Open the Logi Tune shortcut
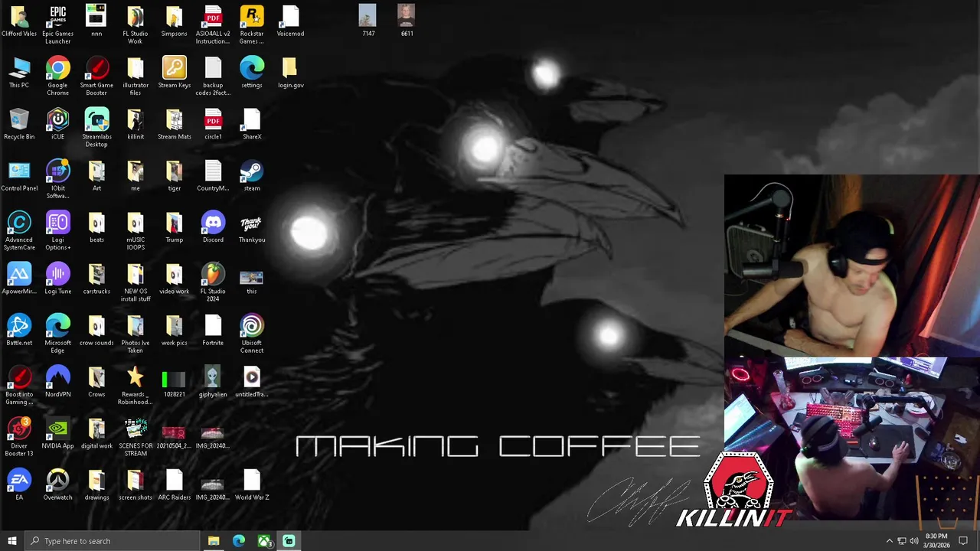This screenshot has height=551, width=980. (57, 279)
